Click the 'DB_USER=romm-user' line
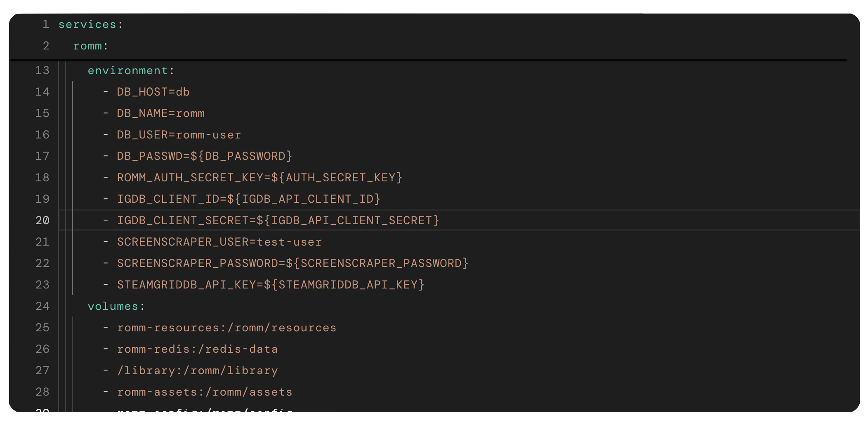The width and height of the screenshot is (868, 422). pyautogui.click(x=179, y=135)
